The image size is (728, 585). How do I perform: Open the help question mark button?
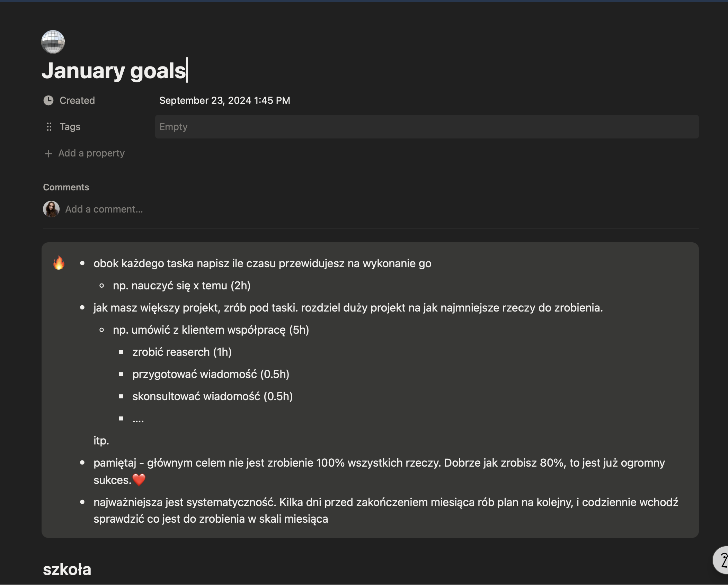pyautogui.click(x=721, y=560)
